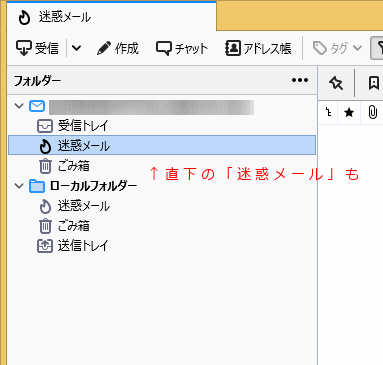383x365 pixels.
Task: Click 作成 to compose a message
Action: coord(118,48)
